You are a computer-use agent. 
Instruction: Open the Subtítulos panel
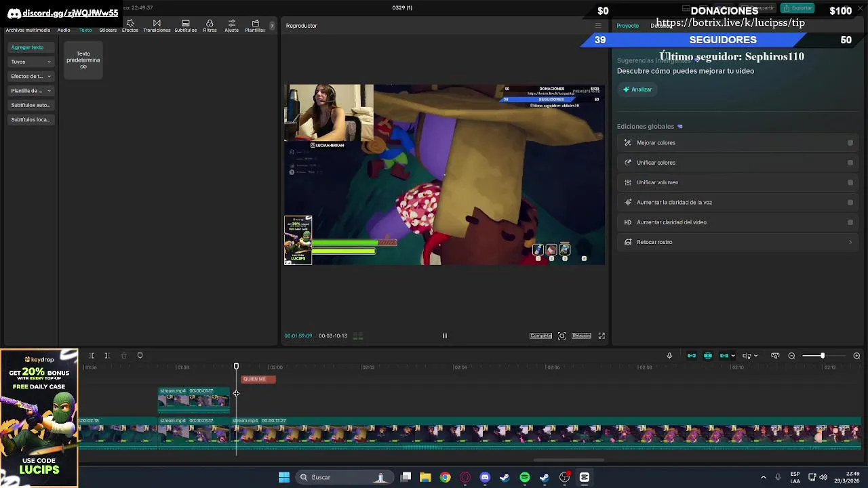click(185, 26)
